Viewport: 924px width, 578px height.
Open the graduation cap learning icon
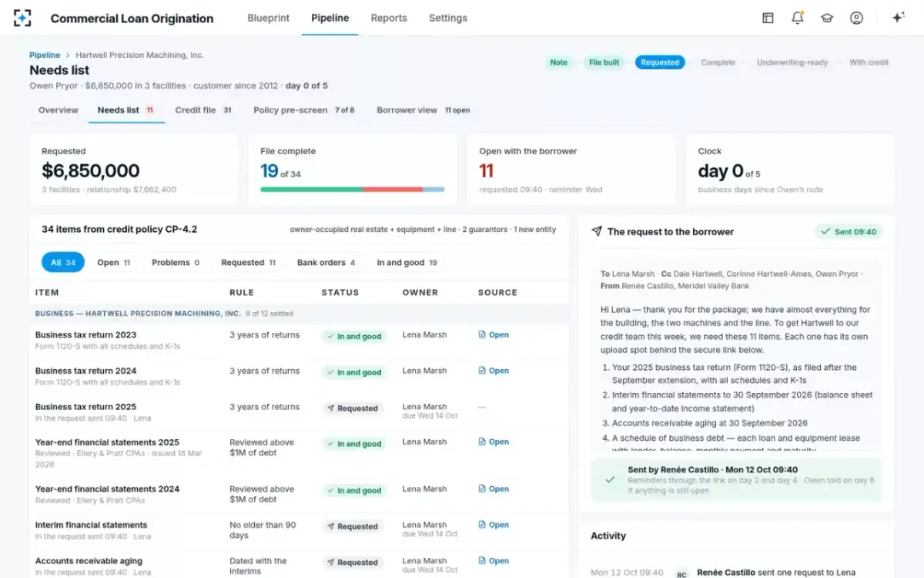click(x=827, y=18)
